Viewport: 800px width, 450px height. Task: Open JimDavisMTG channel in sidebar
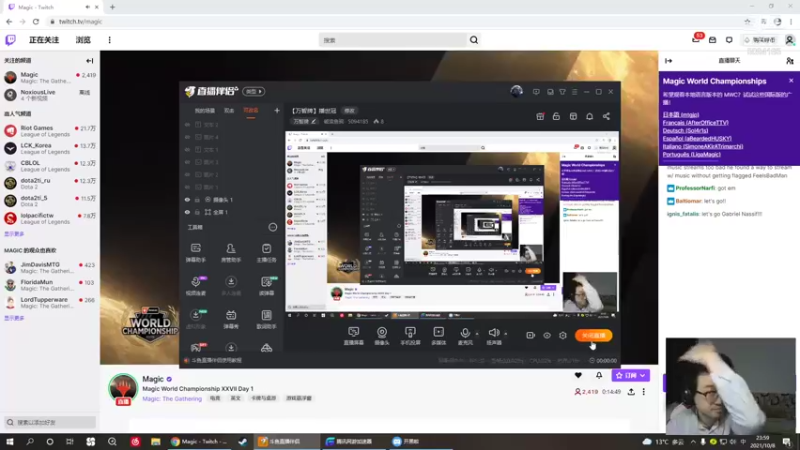(49, 268)
